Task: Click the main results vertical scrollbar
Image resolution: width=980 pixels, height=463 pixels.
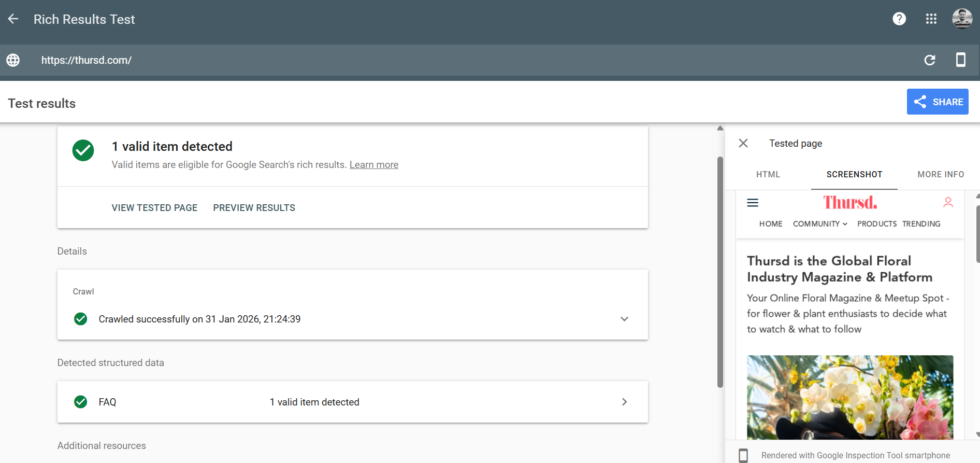Action: (x=720, y=272)
